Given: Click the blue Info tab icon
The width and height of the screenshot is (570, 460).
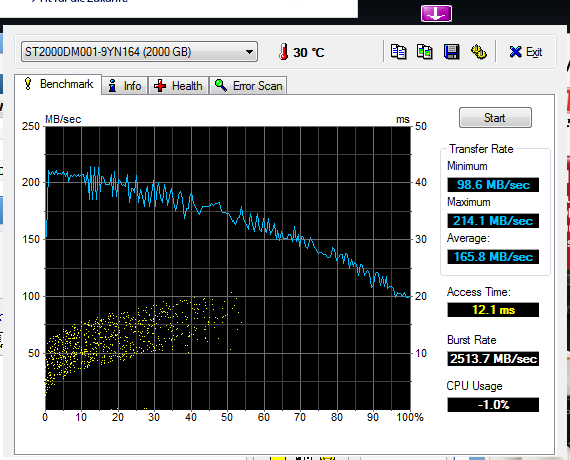Looking at the screenshot, I should coord(112,85).
